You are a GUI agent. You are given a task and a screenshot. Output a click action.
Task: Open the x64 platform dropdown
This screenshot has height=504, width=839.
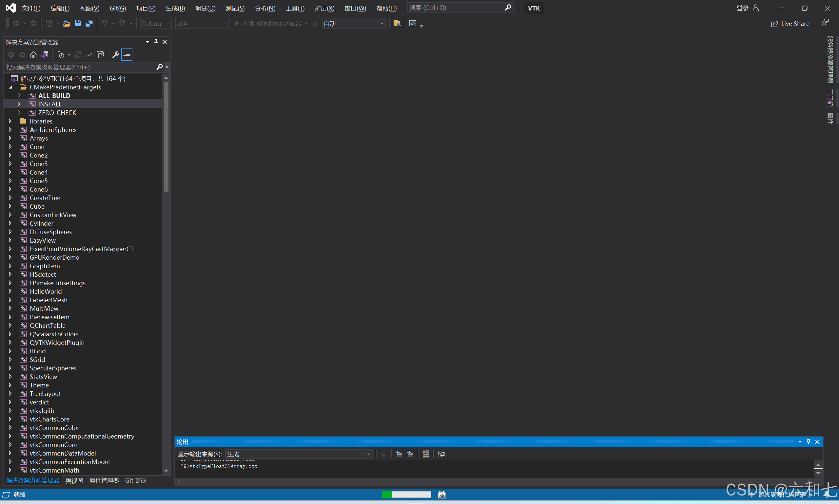click(202, 24)
